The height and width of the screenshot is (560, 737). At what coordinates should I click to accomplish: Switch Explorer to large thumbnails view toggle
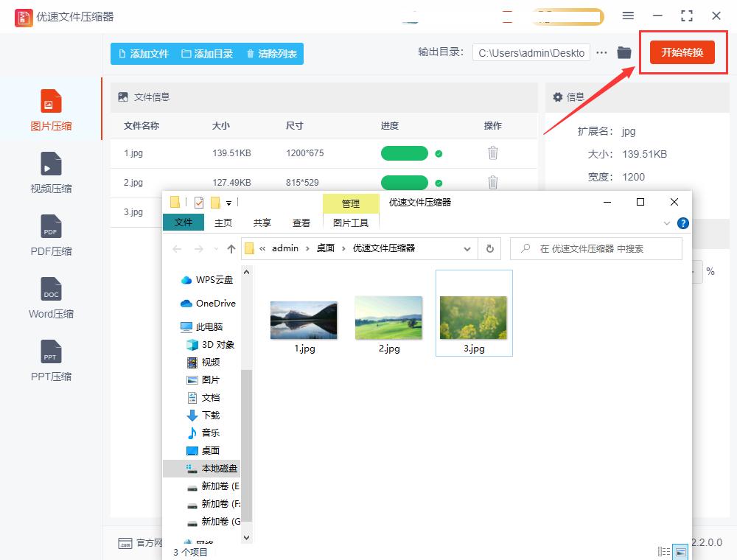(680, 550)
